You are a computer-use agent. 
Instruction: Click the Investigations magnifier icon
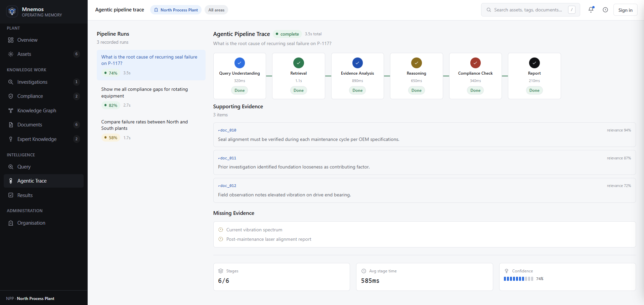click(x=11, y=82)
